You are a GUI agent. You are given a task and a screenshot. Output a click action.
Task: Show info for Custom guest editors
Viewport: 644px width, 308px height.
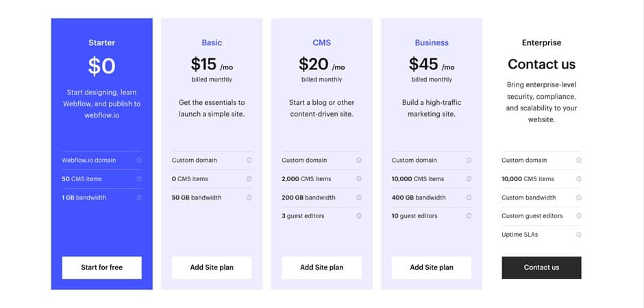579,216
